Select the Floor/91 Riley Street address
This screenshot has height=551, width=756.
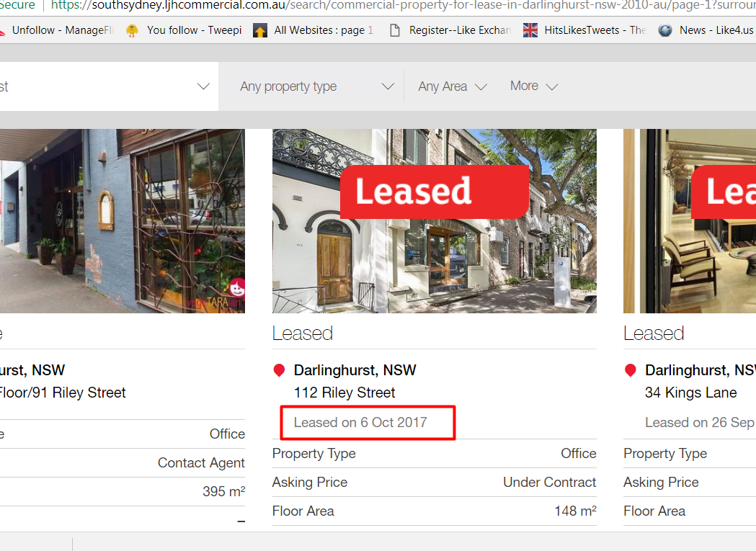63,393
